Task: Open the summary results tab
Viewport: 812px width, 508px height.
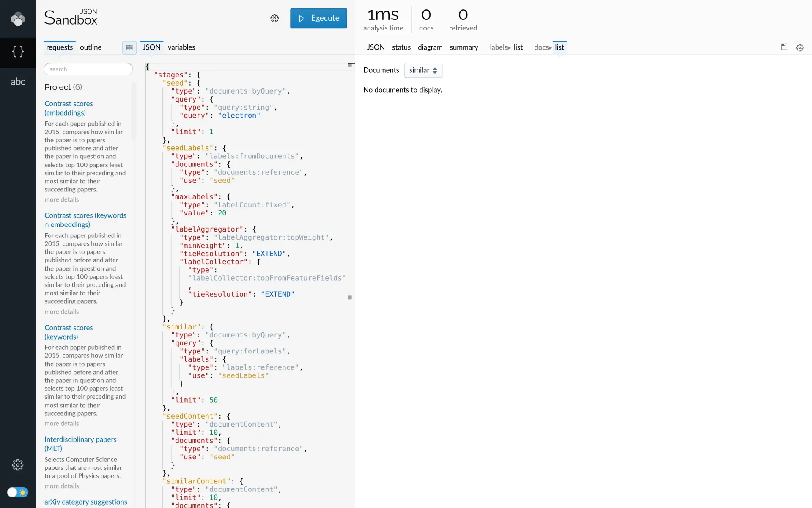Action: [464, 47]
